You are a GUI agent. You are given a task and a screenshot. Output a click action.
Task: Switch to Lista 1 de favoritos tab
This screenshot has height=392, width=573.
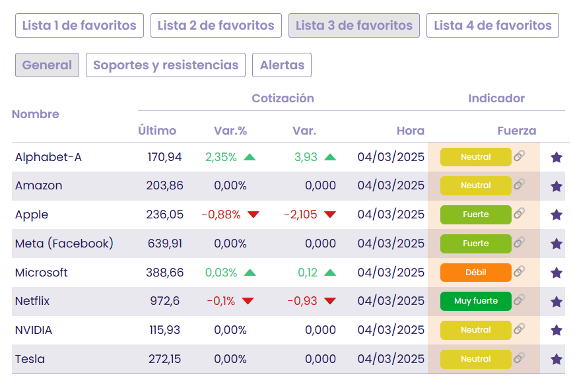pos(79,26)
